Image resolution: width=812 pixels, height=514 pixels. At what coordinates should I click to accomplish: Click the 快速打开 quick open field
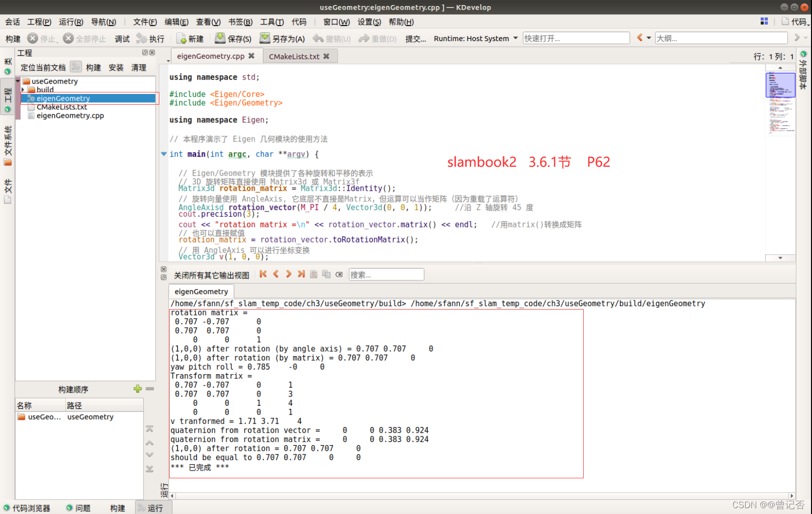[x=576, y=38]
